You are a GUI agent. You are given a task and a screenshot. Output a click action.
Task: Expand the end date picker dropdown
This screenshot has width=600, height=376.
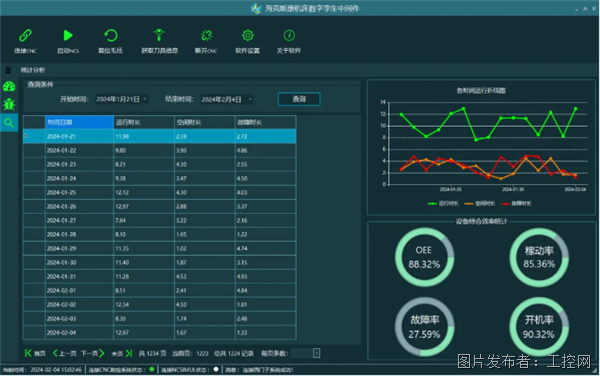pos(250,99)
